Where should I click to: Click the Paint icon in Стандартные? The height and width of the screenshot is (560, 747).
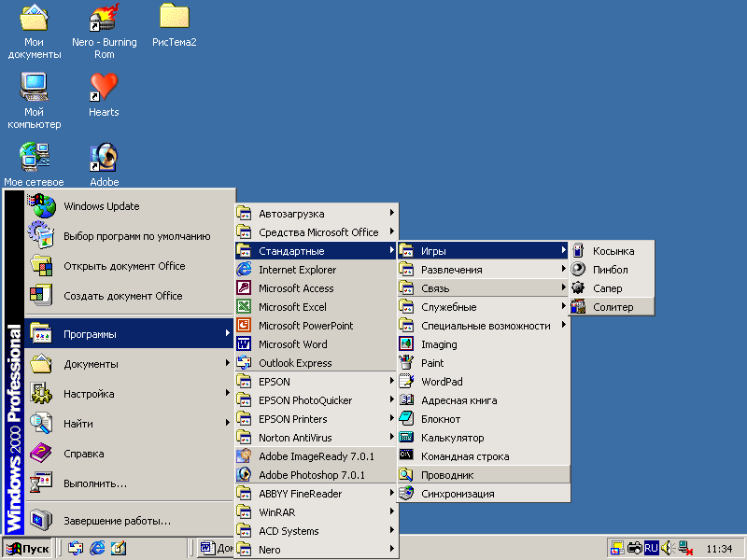click(406, 363)
